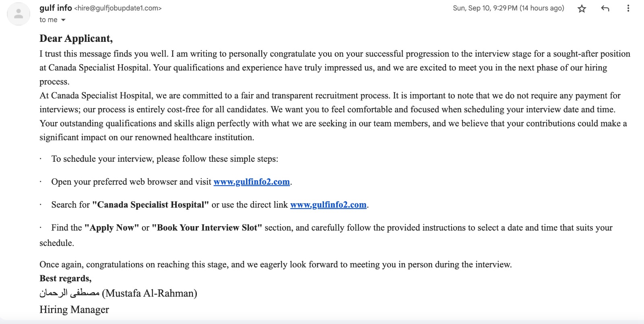The width and height of the screenshot is (644, 324).
Task: Click the "to me" recipient label
Action: coord(48,20)
